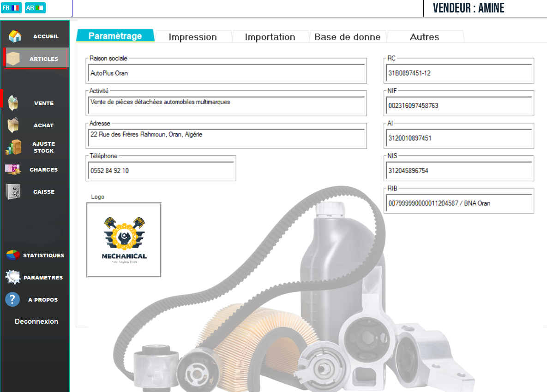
Task: Switch to the Impression tab
Action: [192, 37]
